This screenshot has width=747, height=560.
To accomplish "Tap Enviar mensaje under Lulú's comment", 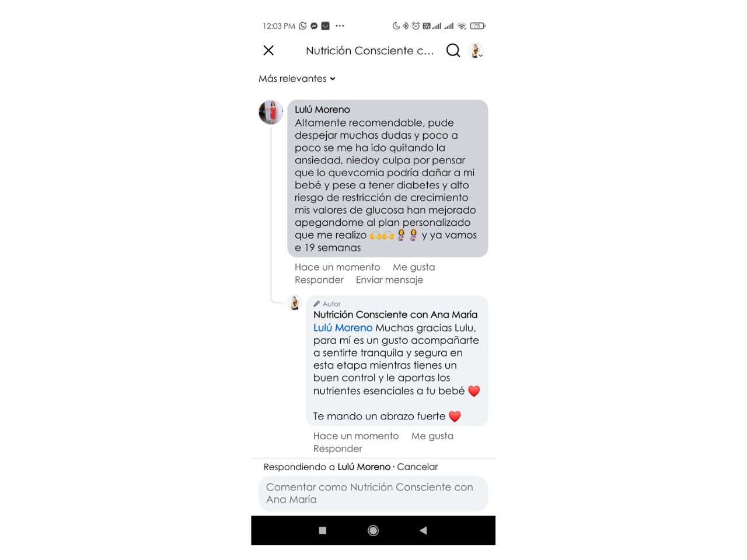I will [389, 280].
